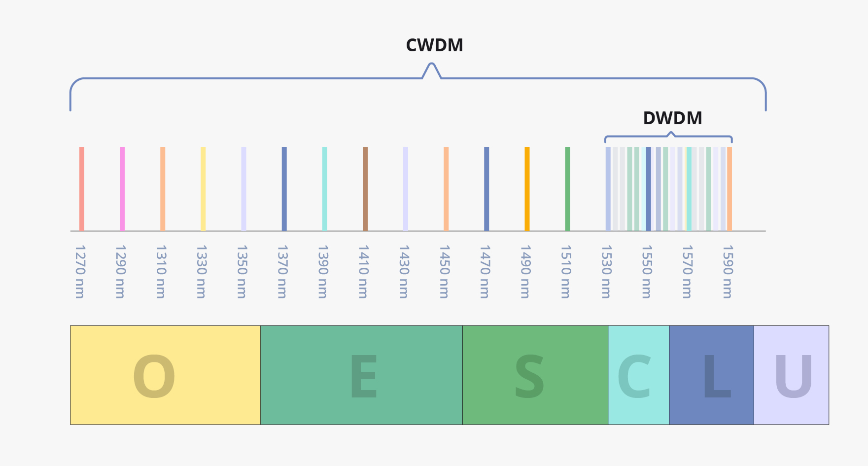Click the 1270 nm wavelength label
The height and width of the screenshot is (466, 868).
80,271
